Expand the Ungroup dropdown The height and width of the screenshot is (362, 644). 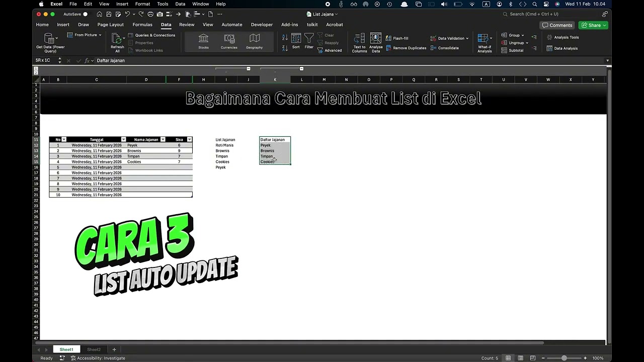point(527,43)
